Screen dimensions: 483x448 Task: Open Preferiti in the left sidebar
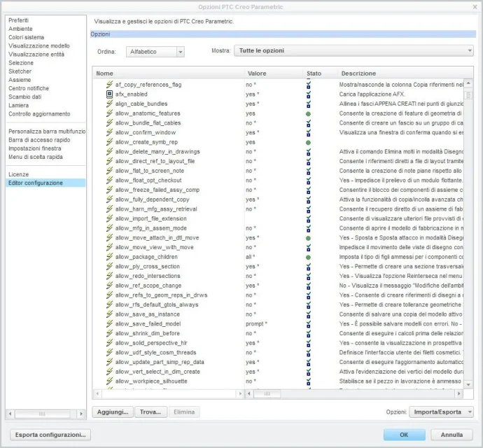pos(18,20)
